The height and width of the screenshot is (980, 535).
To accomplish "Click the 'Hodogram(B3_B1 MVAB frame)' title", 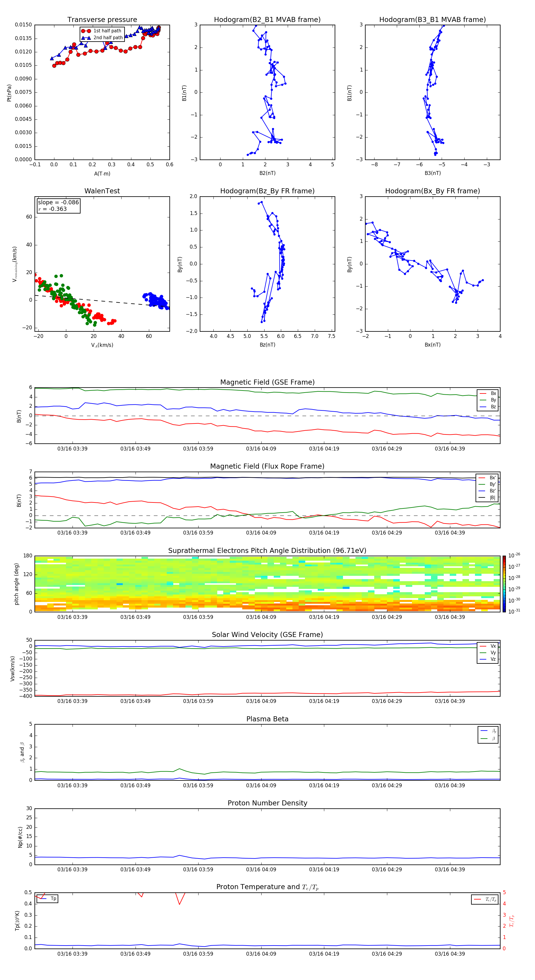I will point(432,20).
